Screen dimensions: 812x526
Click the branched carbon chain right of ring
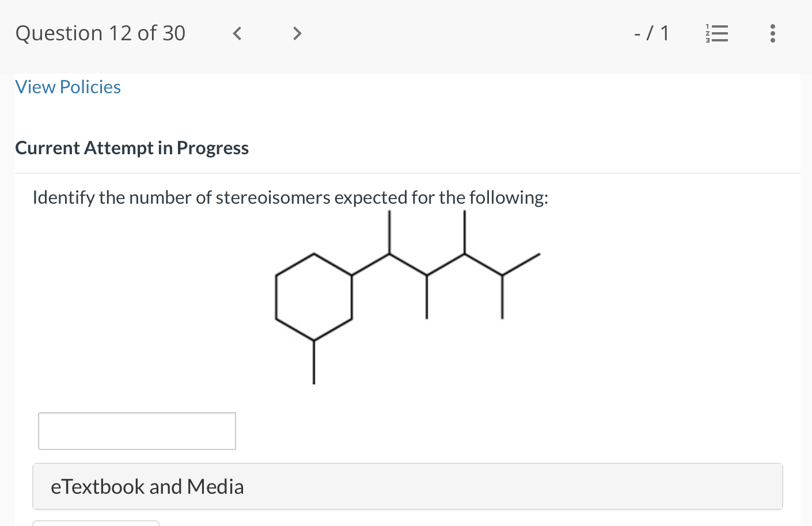click(446, 265)
